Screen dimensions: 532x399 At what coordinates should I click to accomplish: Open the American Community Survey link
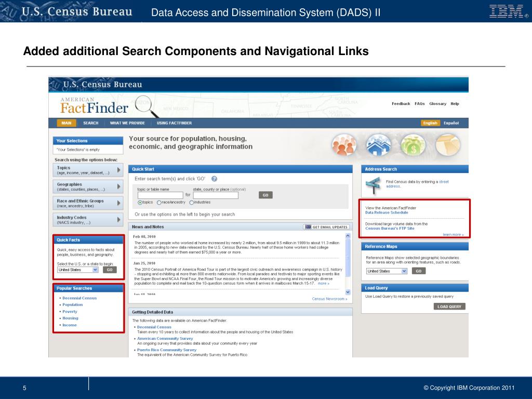point(165,339)
